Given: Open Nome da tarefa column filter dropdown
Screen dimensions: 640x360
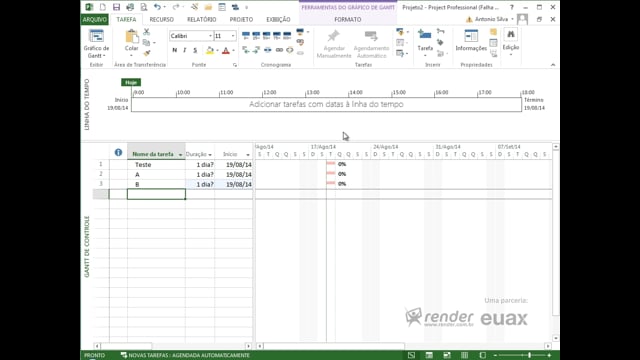Looking at the screenshot, I should (180, 155).
